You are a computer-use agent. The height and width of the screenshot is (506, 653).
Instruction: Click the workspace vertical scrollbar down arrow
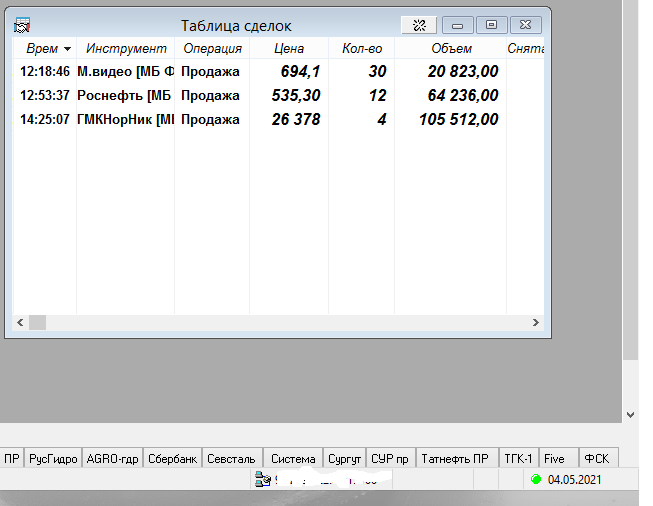point(631,415)
